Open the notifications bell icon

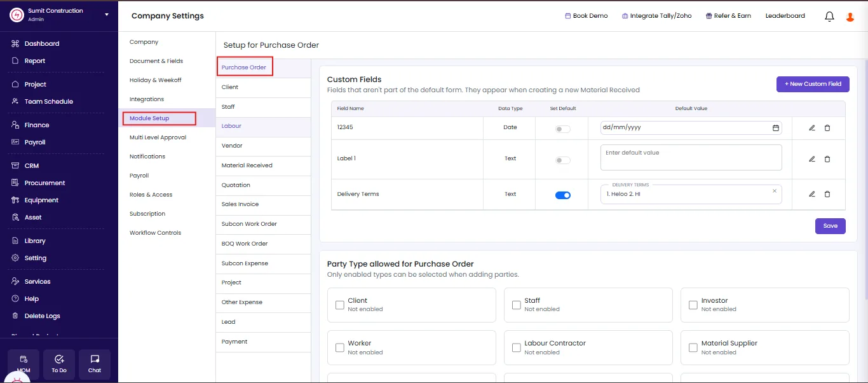point(829,17)
